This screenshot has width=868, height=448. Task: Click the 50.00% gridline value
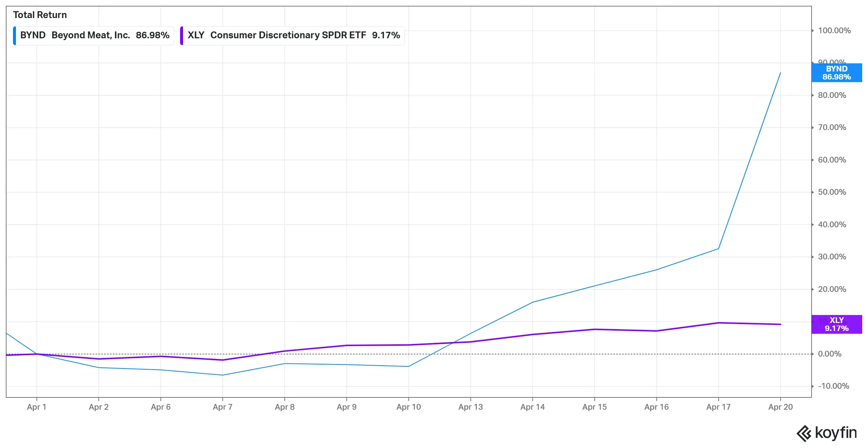click(x=833, y=192)
